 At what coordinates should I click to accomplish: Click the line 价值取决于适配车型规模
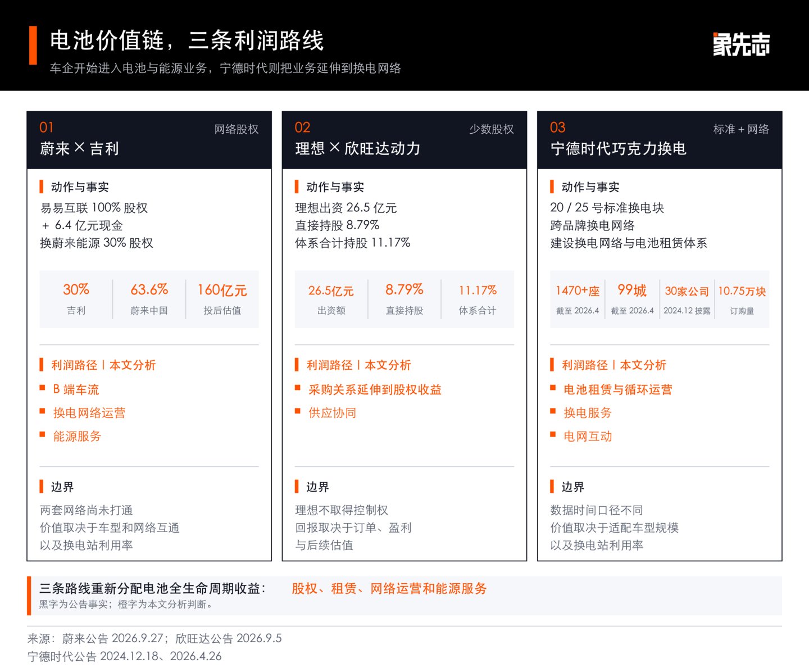(x=615, y=528)
